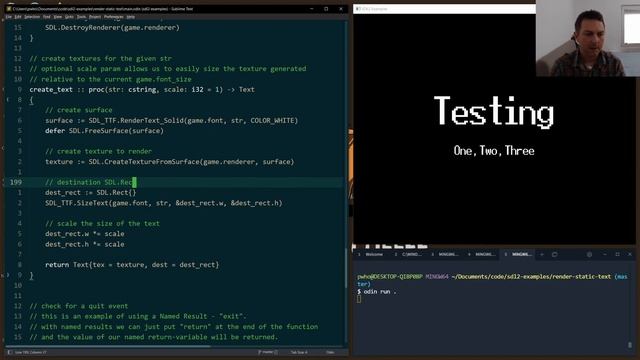Screen dimensions: 640x360
Task: Switch to the Welcome terminal tab
Action: coord(371,254)
